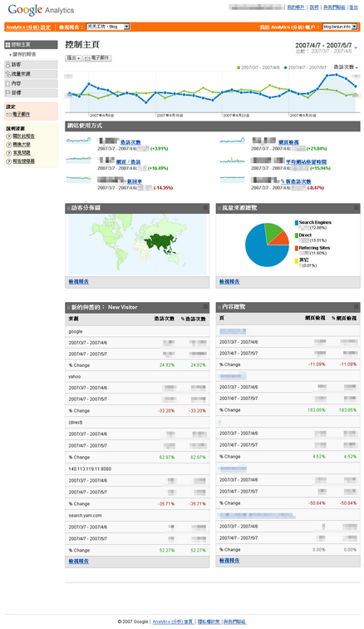Click the Email (電子郵件) envelope button

[97, 58]
